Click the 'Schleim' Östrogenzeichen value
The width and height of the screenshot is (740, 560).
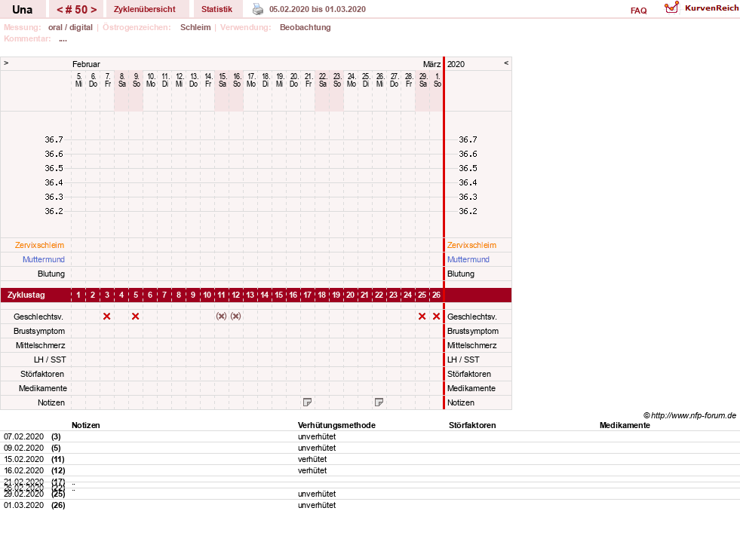195,27
